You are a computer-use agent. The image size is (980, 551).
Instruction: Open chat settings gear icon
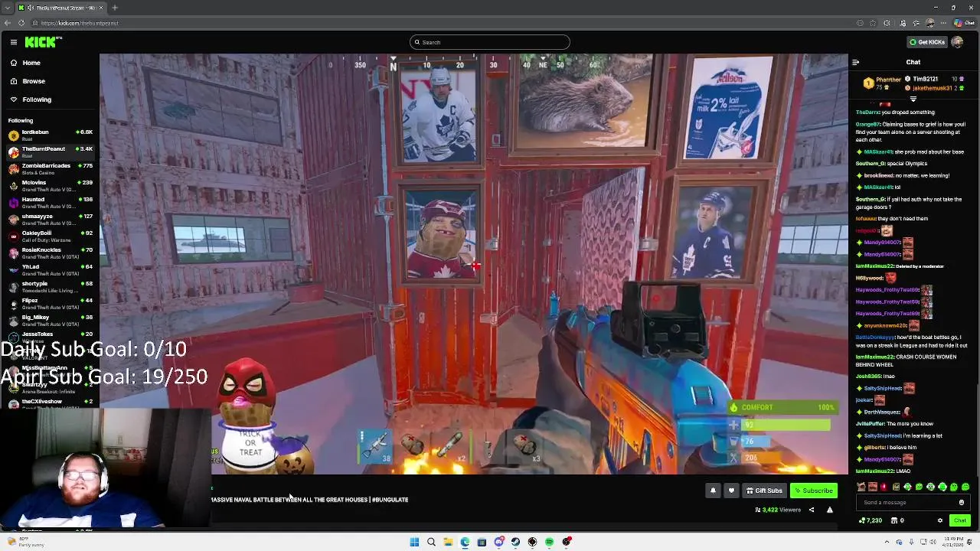(940, 520)
